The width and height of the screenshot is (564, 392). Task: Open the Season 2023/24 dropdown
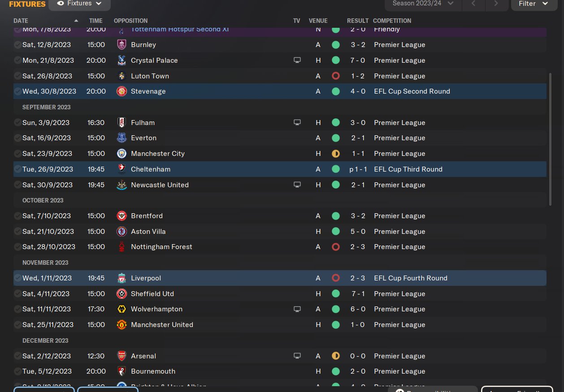click(423, 4)
